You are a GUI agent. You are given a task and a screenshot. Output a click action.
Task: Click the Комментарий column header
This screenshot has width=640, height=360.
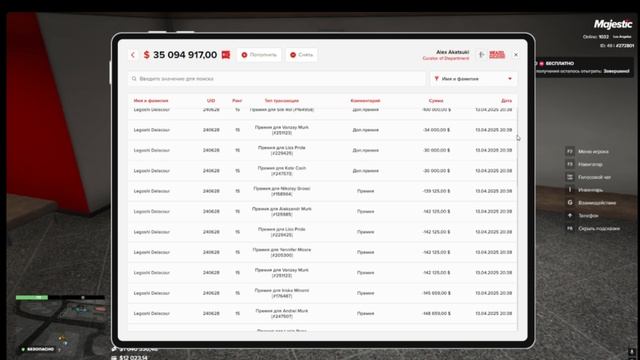[365, 100]
